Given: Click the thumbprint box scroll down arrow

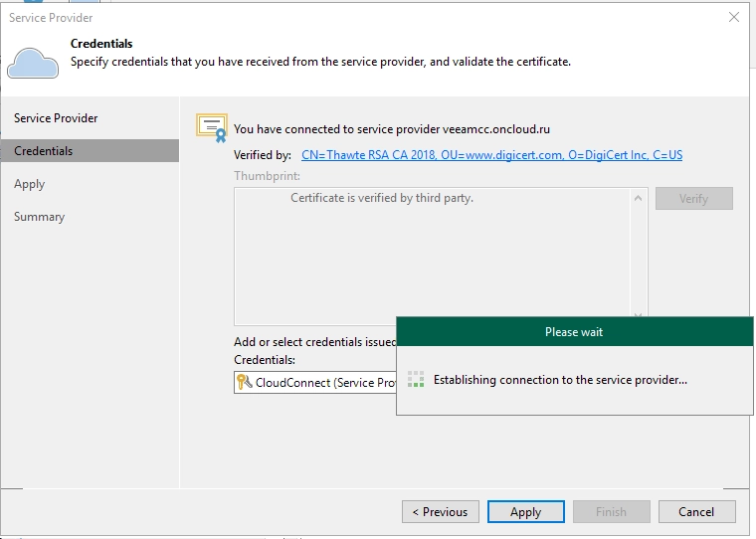Looking at the screenshot, I should [639, 315].
